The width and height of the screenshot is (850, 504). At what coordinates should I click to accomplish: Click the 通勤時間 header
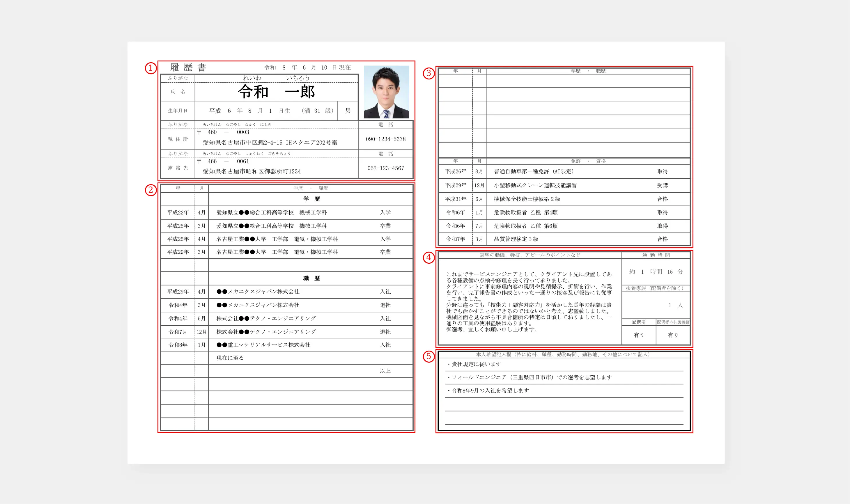[656, 255]
